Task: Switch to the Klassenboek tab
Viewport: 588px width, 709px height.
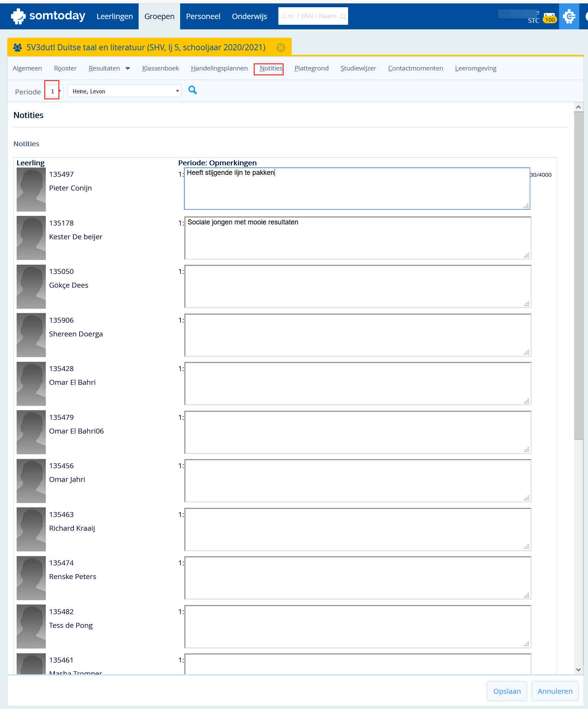Action: (x=160, y=68)
